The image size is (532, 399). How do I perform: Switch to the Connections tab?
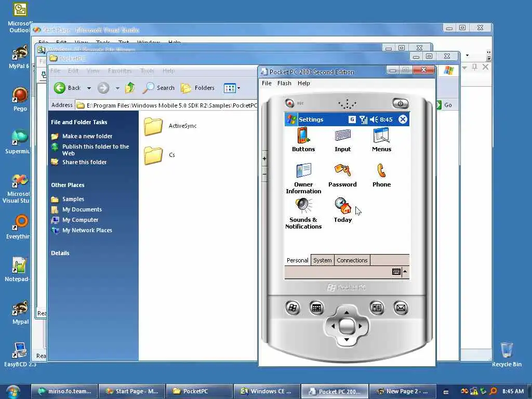pyautogui.click(x=352, y=260)
